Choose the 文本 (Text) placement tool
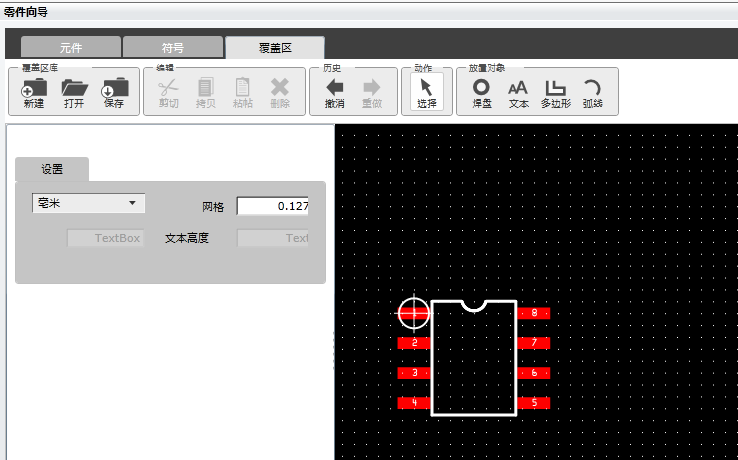This screenshot has width=738, height=460. pos(518,93)
